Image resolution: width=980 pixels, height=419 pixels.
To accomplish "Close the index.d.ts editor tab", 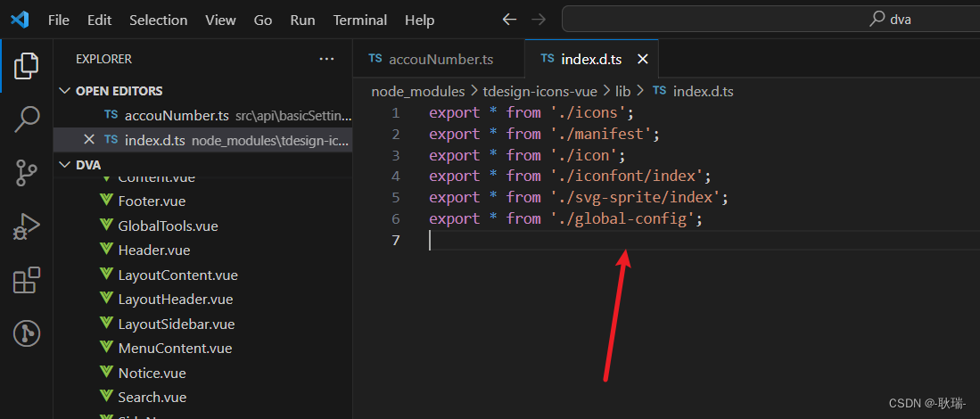I will coord(643,60).
